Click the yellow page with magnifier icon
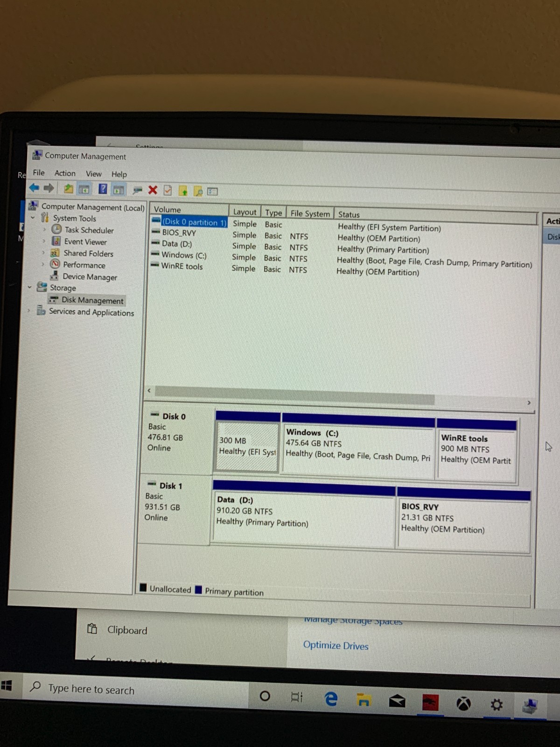 tap(198, 191)
